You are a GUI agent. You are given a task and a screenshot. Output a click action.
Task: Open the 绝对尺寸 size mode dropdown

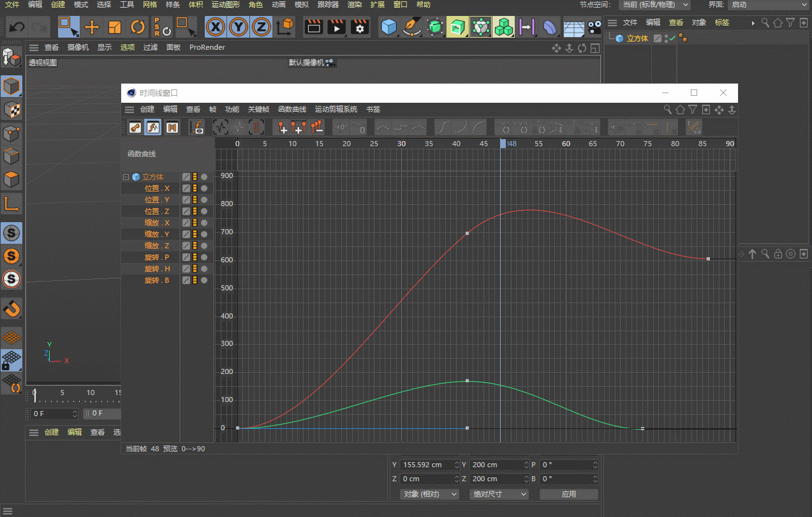[499, 494]
